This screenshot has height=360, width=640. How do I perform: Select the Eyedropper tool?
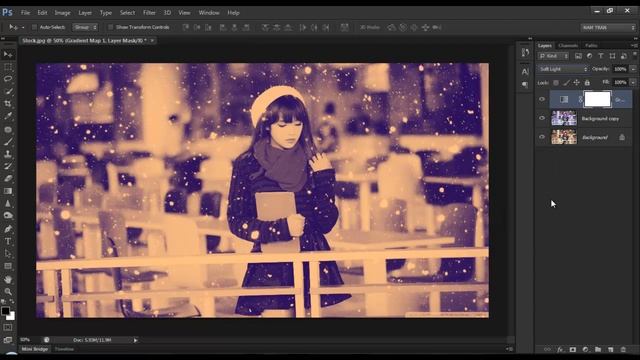pos(8,116)
